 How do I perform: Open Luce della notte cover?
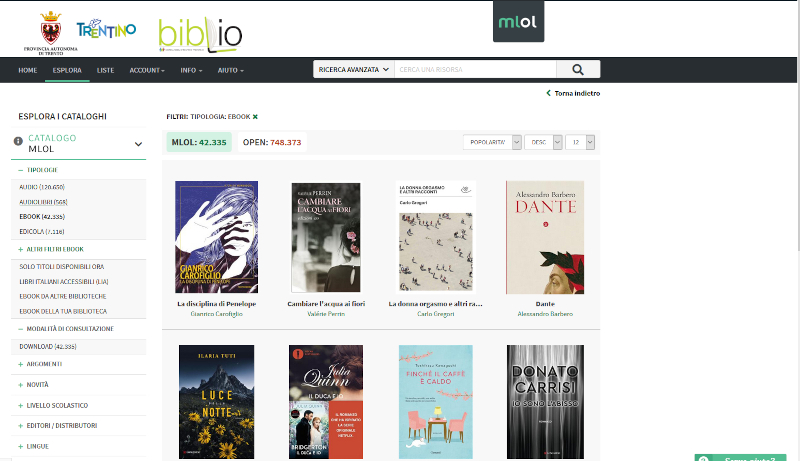216,402
